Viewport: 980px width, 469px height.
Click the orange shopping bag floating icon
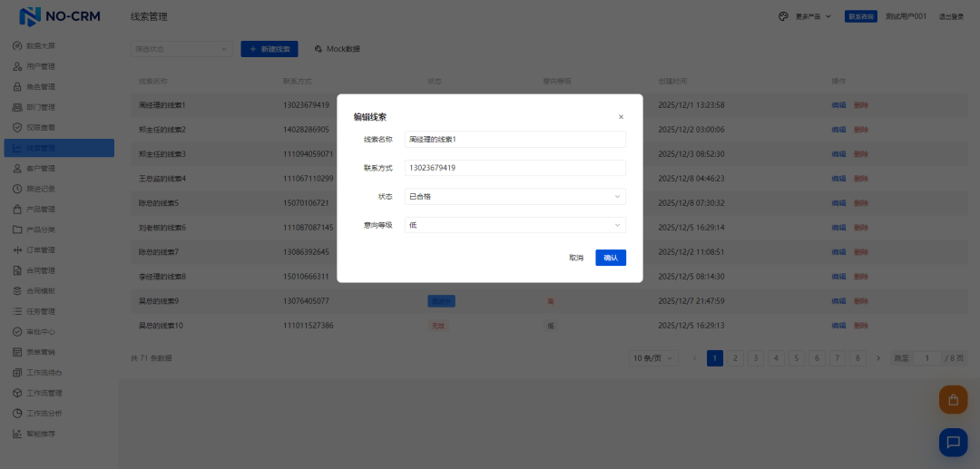pyautogui.click(x=953, y=400)
